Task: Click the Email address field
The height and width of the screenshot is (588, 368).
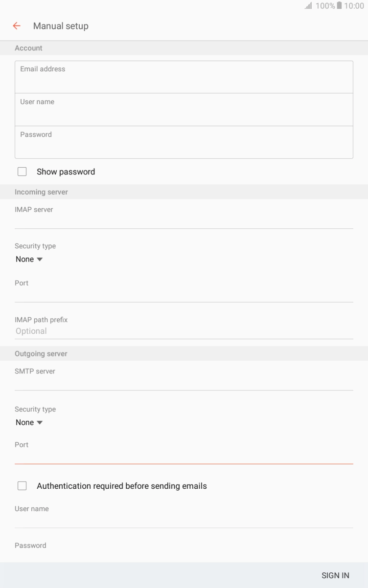Action: coord(184,77)
